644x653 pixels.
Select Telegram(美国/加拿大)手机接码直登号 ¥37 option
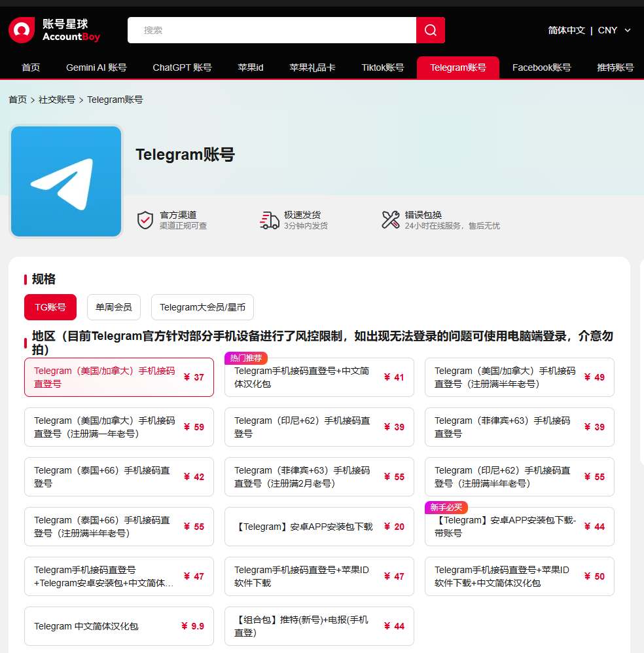coord(119,377)
